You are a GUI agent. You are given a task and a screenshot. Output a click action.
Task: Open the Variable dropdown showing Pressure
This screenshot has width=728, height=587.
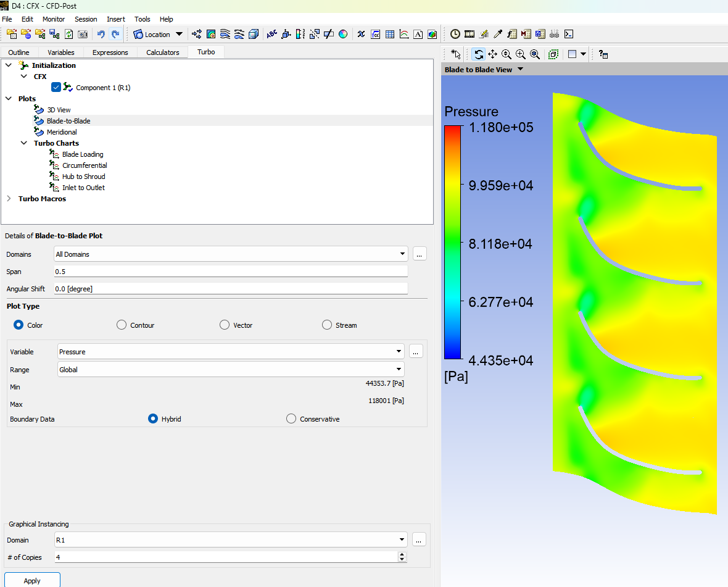point(399,352)
